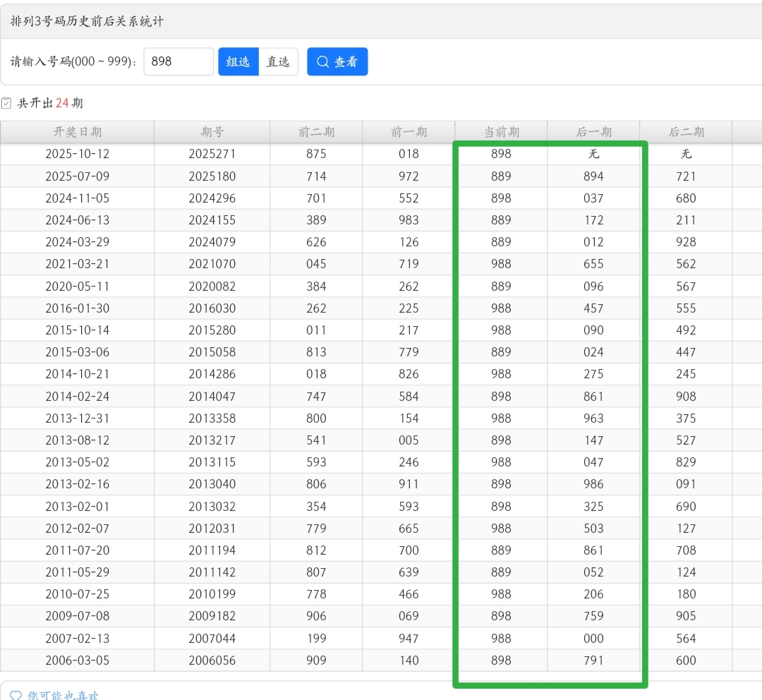Click date cell 2013-02-01
This screenshot has height=700, width=762.
pyautogui.click(x=78, y=507)
